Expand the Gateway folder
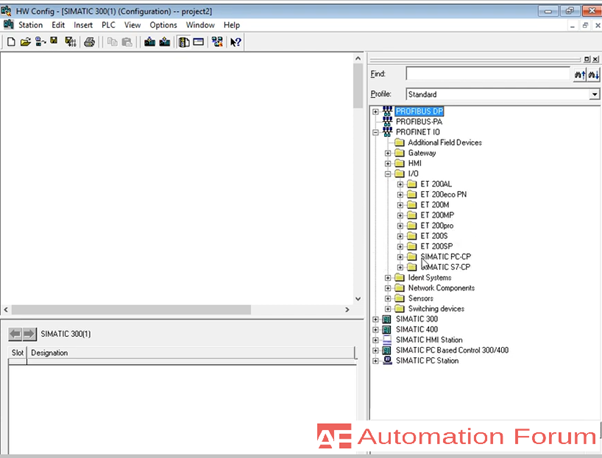 pos(388,153)
